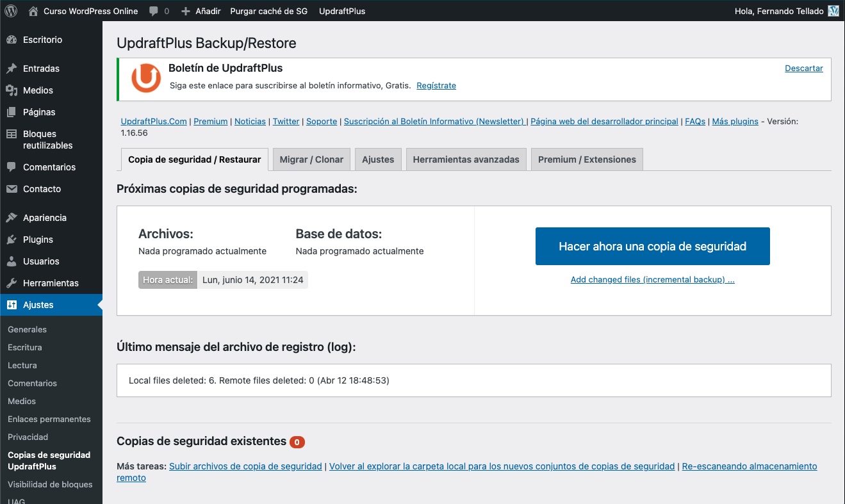Click the plus icon for Añadir
The width and height of the screenshot is (845, 504).
(186, 12)
